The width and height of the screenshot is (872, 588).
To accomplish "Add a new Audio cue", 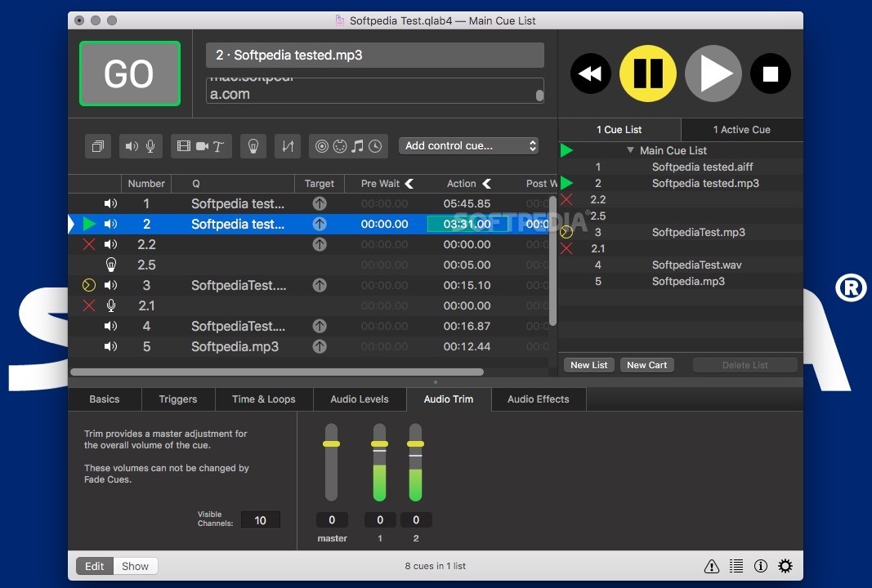I will [132, 146].
